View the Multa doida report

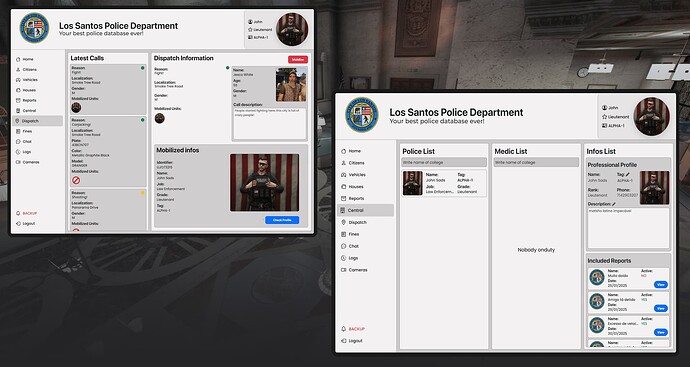[x=661, y=285]
